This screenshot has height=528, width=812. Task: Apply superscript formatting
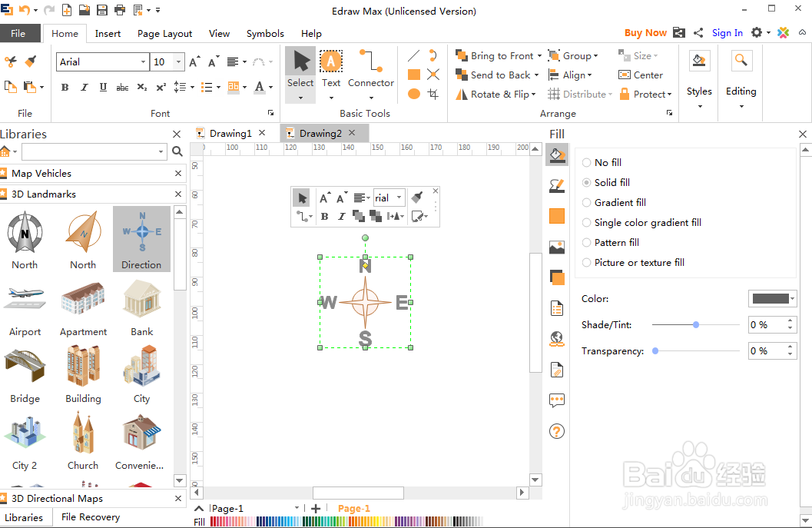coord(161,87)
